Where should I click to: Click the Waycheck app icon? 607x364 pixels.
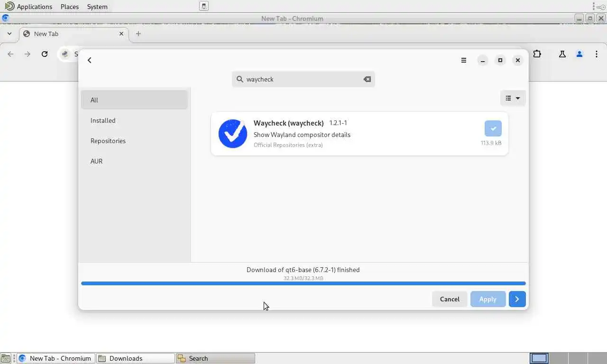[232, 134]
